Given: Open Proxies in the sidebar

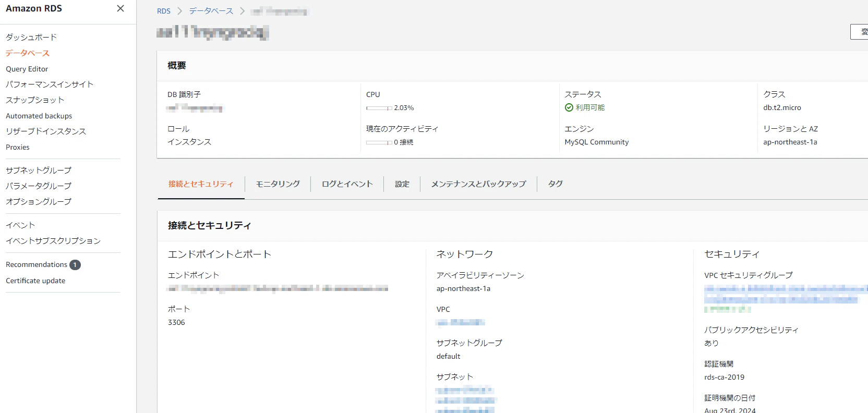Looking at the screenshot, I should click(x=17, y=147).
